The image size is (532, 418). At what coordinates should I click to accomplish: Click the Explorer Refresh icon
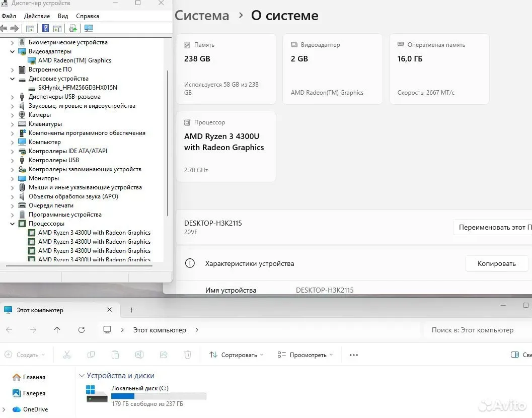82,330
